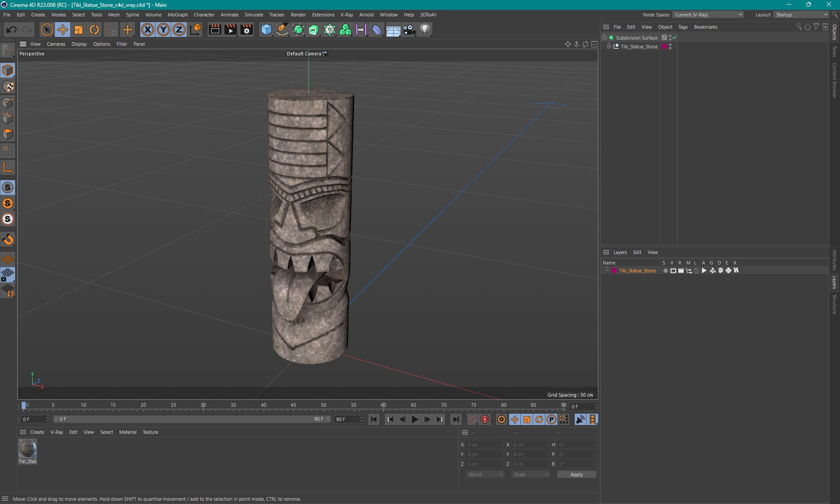This screenshot has width=840, height=504.
Task: Open Object manager Tags menu
Action: tap(683, 27)
